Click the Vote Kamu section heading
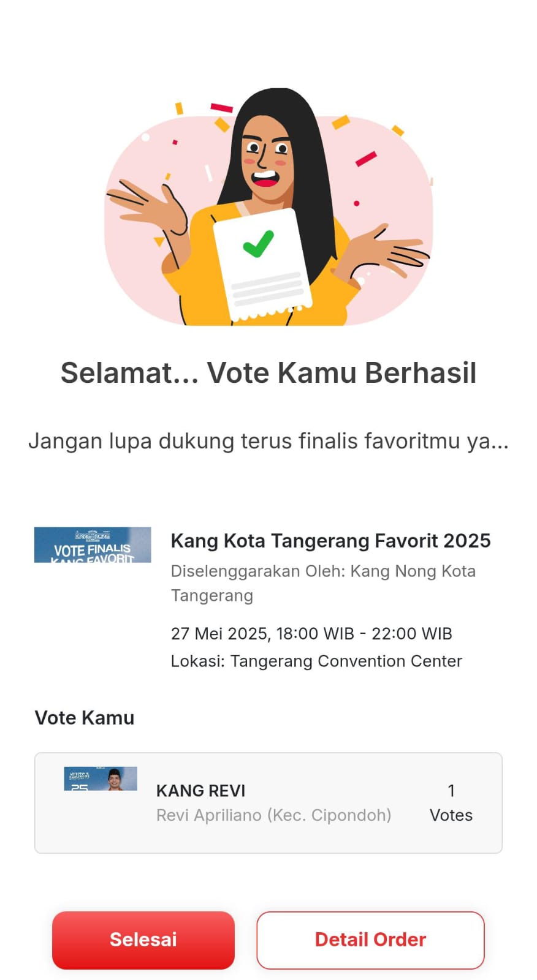The image size is (537, 980). (85, 718)
